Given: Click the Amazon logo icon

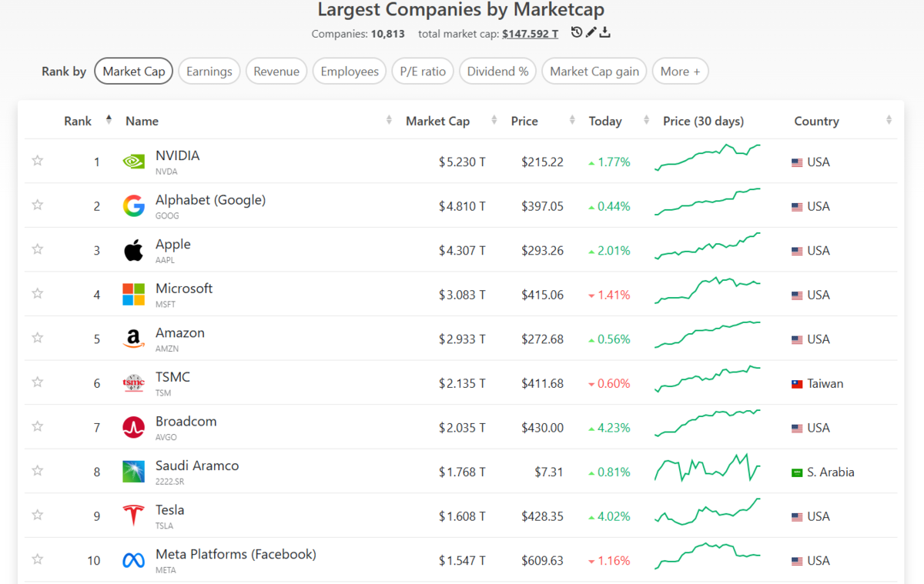Looking at the screenshot, I should [133, 339].
